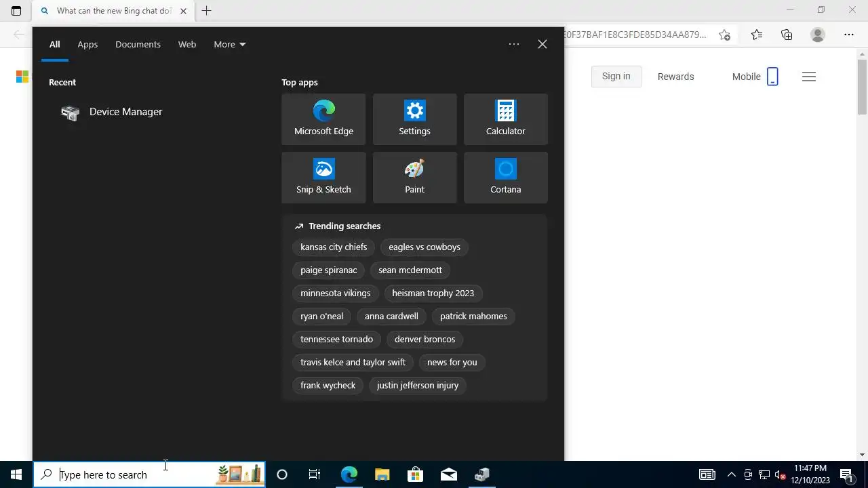
Task: Open Edge Favorites list icon
Action: pos(757,35)
